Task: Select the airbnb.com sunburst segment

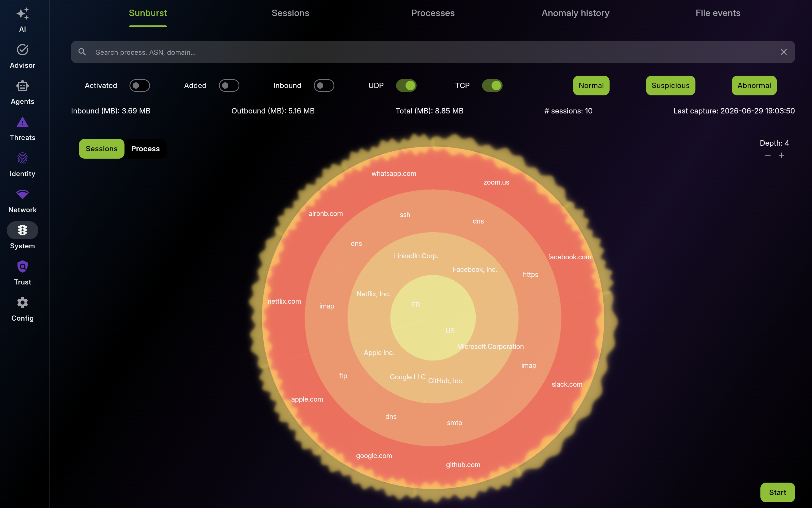Action: 325,214
